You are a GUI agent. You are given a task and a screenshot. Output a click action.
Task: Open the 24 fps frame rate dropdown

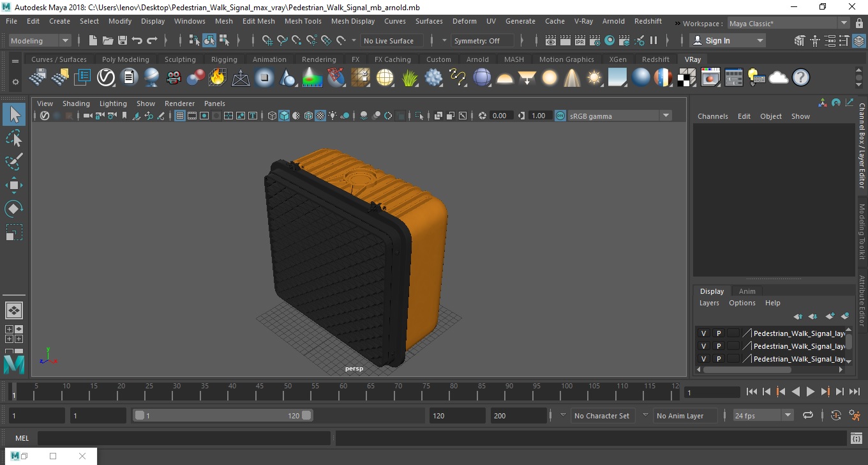pyautogui.click(x=763, y=415)
